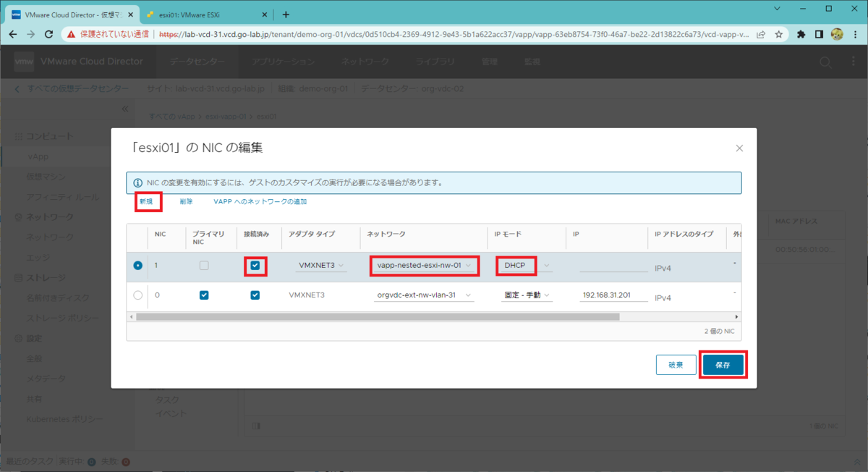Select Kubernetes ポリシー in the sidebar
This screenshot has height=472, width=868.
[x=64, y=418]
